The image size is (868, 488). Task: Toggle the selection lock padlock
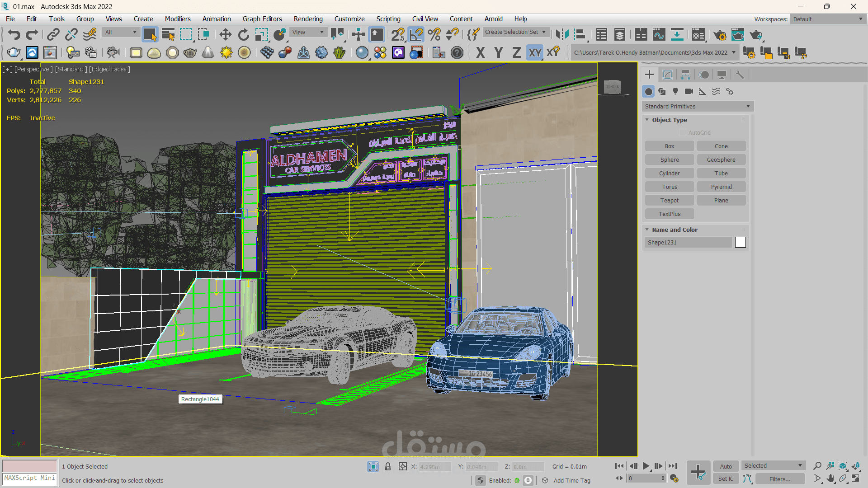[x=388, y=466]
